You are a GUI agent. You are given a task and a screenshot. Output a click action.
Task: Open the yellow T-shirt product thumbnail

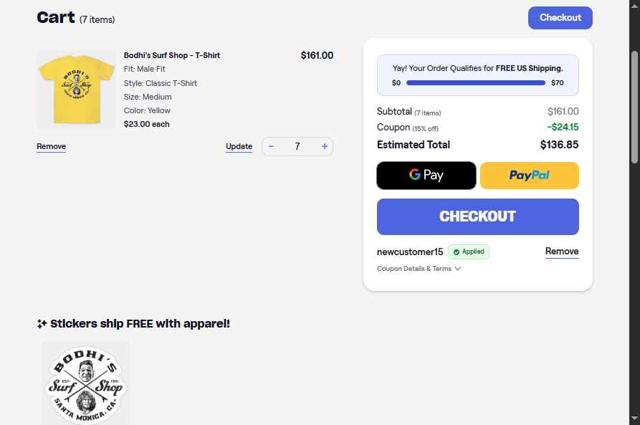coord(76,90)
